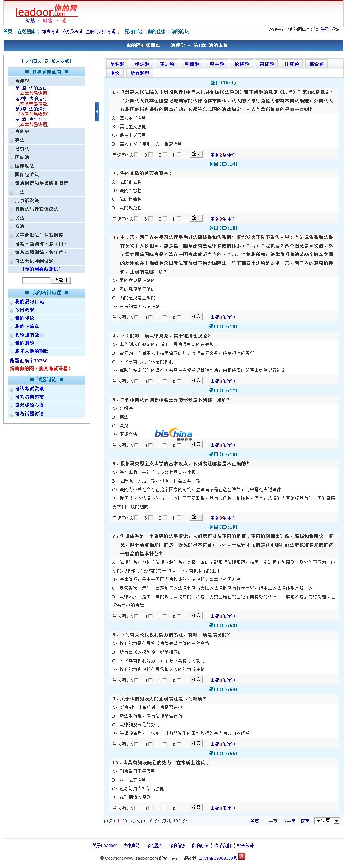Click 设为首页 link

click(33, 61)
